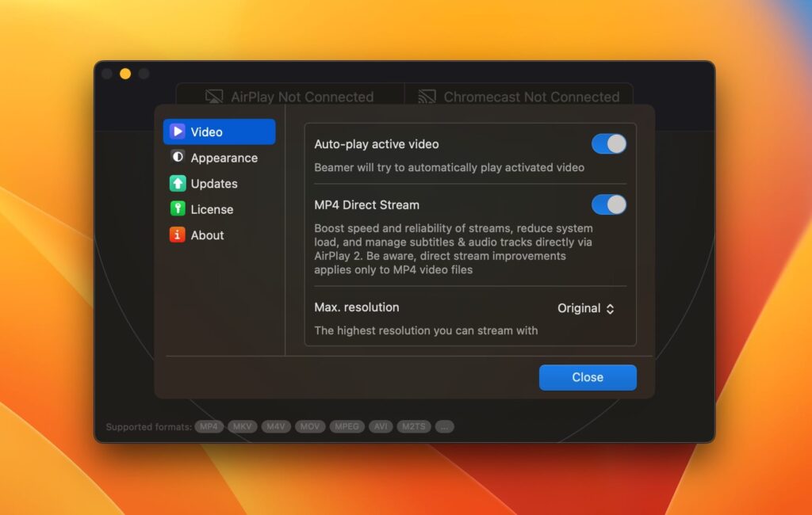Click the M2TS supported format badge
This screenshot has width=812, height=515.
[413, 426]
